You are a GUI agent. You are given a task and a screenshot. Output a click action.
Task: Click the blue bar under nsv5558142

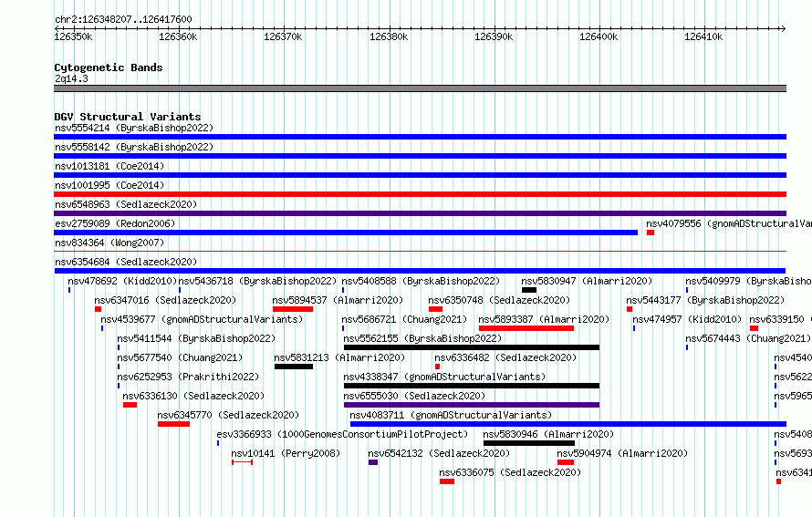420,156
